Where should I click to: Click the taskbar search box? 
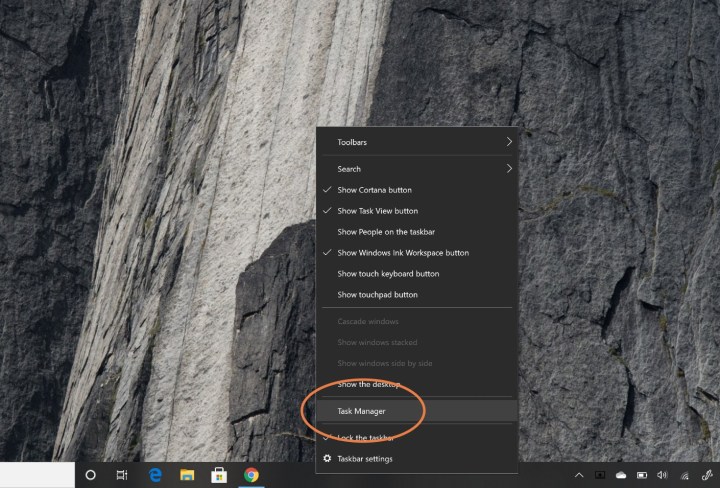click(37, 475)
